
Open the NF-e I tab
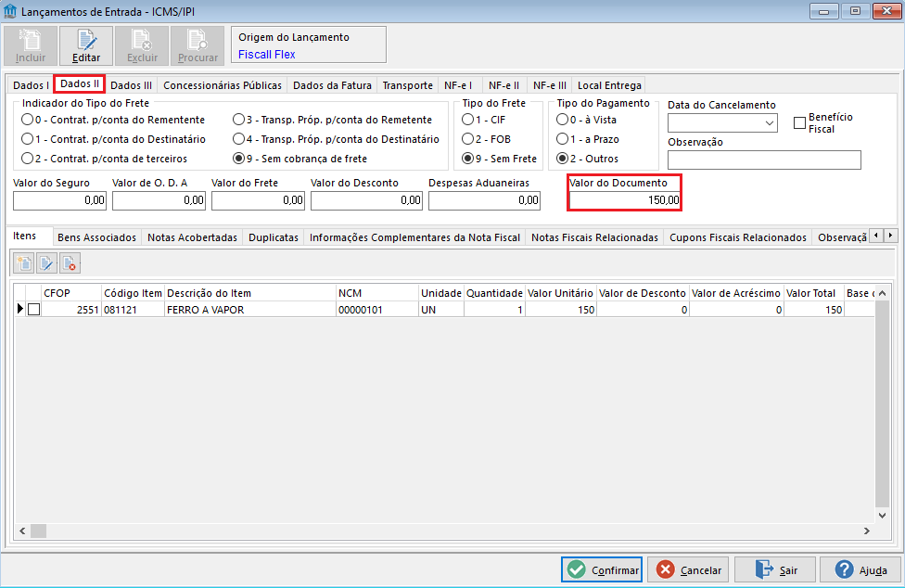pyautogui.click(x=458, y=85)
